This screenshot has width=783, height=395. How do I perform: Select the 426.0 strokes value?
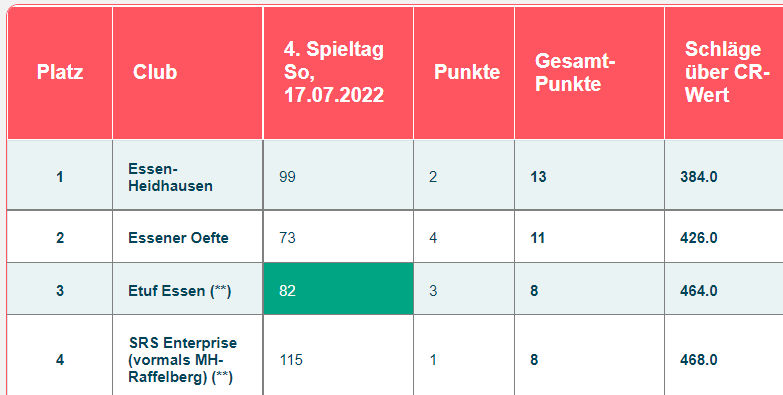699,238
